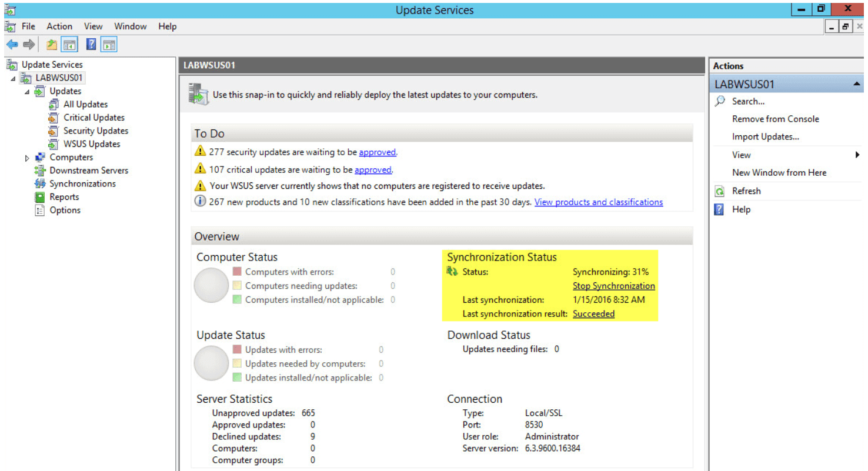Collapse the LABWSUS01 tree node
868x471 pixels.
13,78
